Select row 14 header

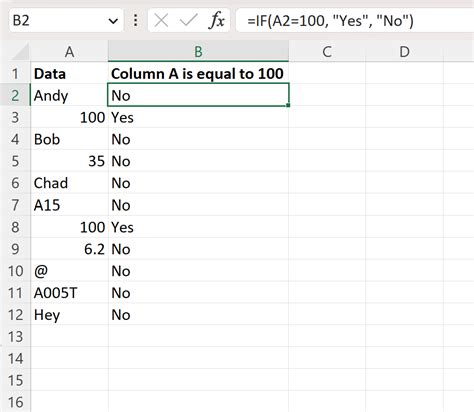point(15,359)
